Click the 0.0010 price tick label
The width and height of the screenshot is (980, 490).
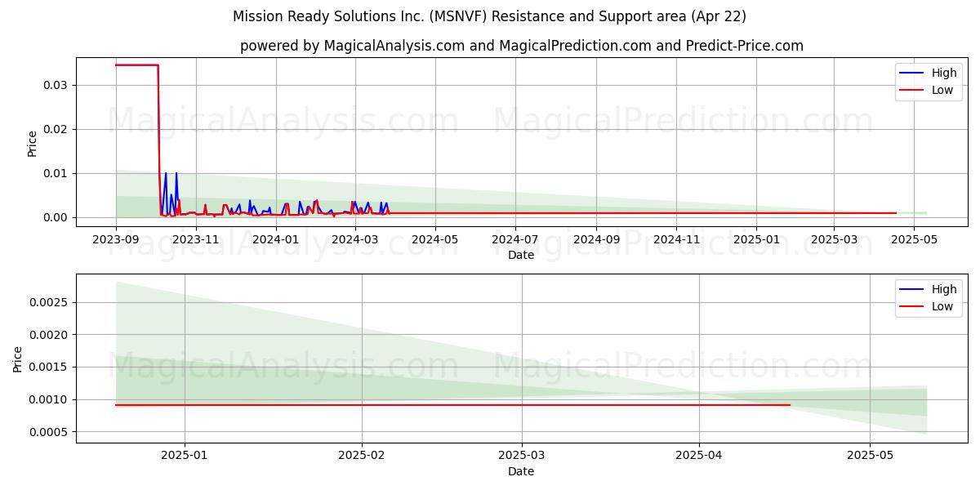point(50,399)
